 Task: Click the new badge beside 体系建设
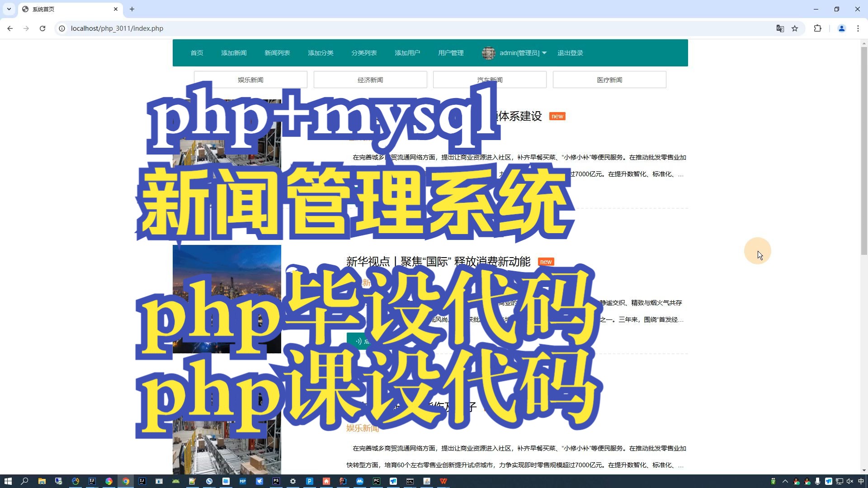pyautogui.click(x=557, y=116)
